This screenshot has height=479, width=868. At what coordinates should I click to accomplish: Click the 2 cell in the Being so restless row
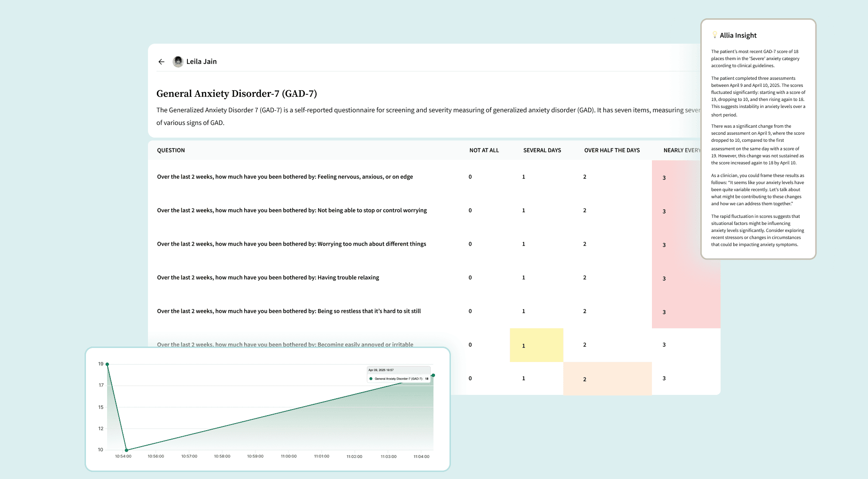click(585, 311)
